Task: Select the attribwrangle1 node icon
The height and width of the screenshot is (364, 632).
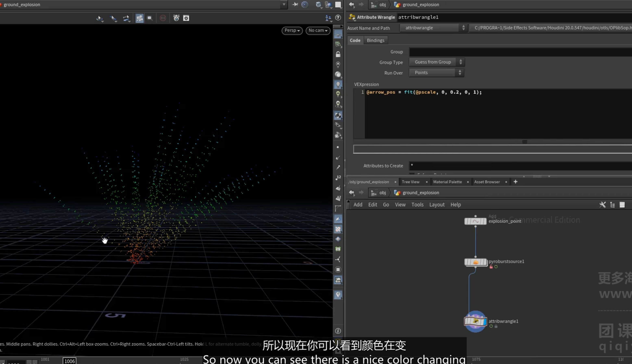Action: [x=475, y=321]
